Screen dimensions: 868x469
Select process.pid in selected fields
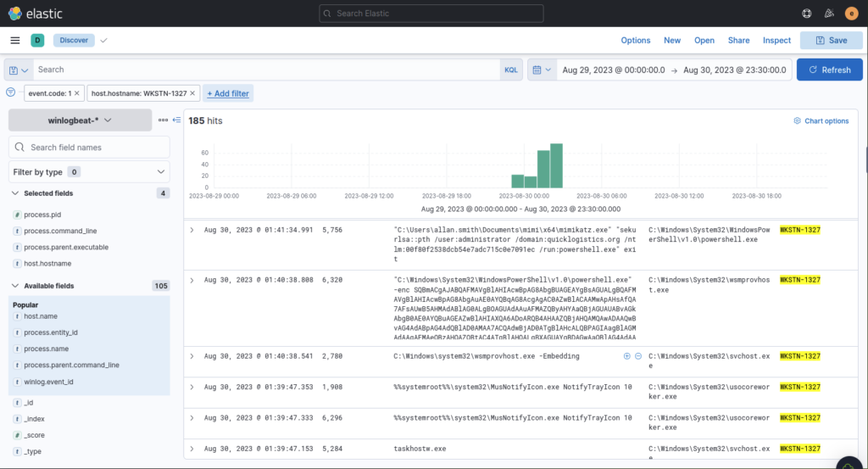click(x=42, y=215)
